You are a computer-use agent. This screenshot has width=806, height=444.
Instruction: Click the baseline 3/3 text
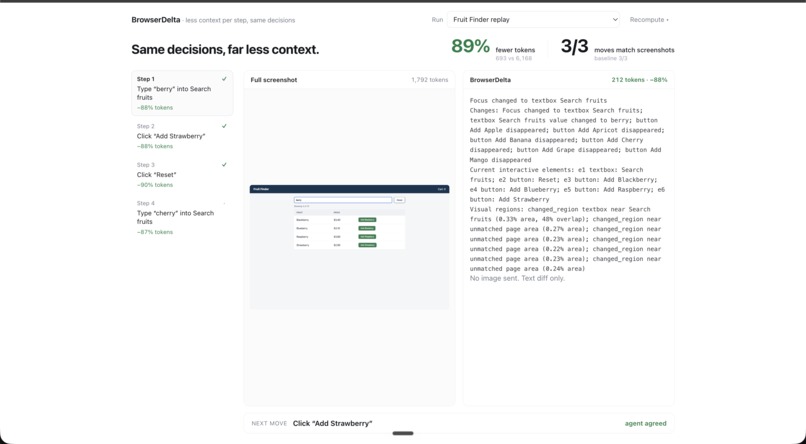pyautogui.click(x=611, y=58)
